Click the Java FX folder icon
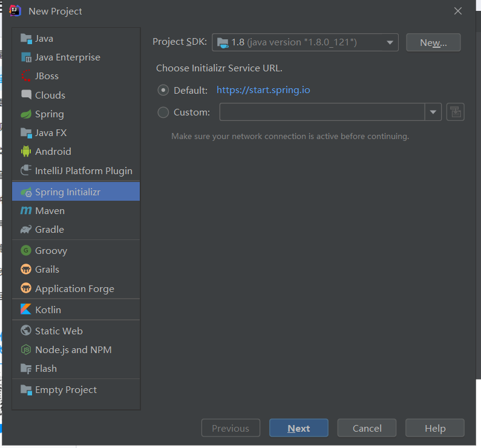 [x=26, y=133]
